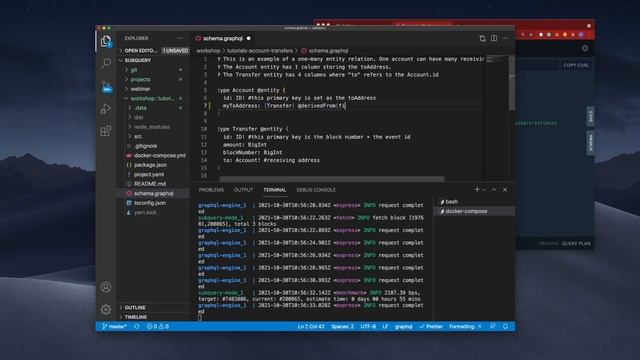This screenshot has height=360, width=640.
Task: Click the Prettier status item
Action: [x=431, y=327]
